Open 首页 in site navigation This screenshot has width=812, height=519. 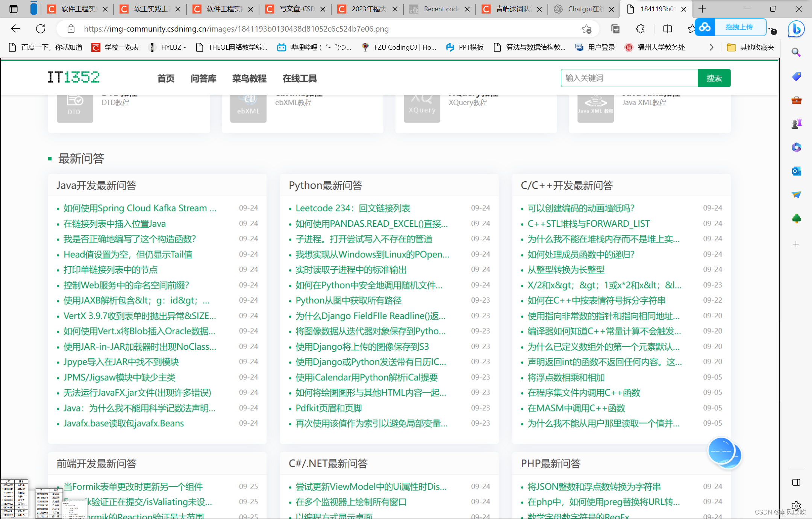166,78
